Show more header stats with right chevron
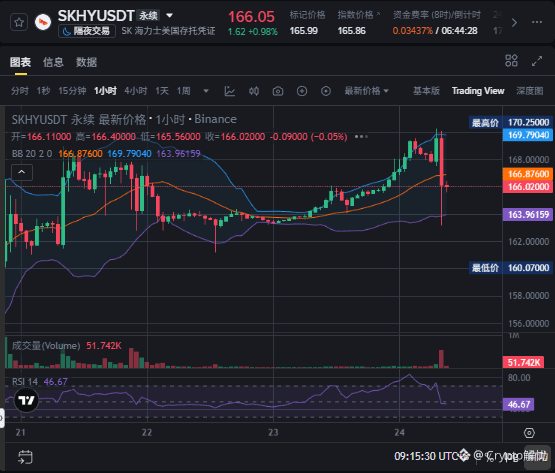Viewport: 555px width, 473px height. pos(514,23)
